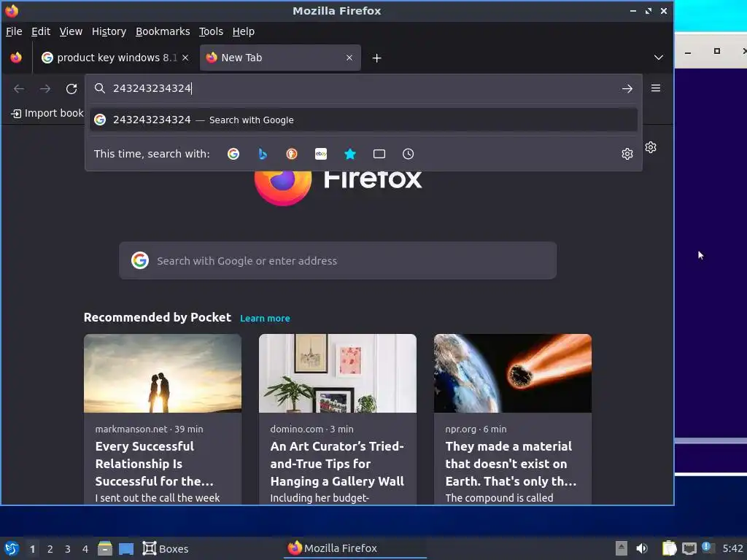Search this time with Bing icon
The width and height of the screenshot is (747, 560).
[x=263, y=154]
